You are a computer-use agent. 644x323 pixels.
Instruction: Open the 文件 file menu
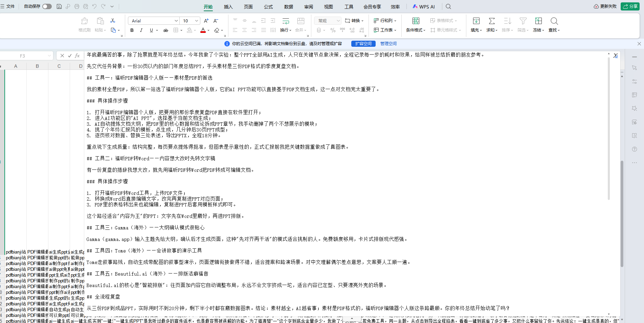point(8,6)
